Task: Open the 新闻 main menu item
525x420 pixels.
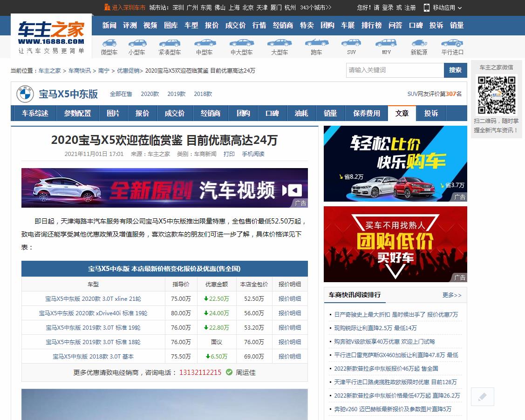Action: coord(109,26)
